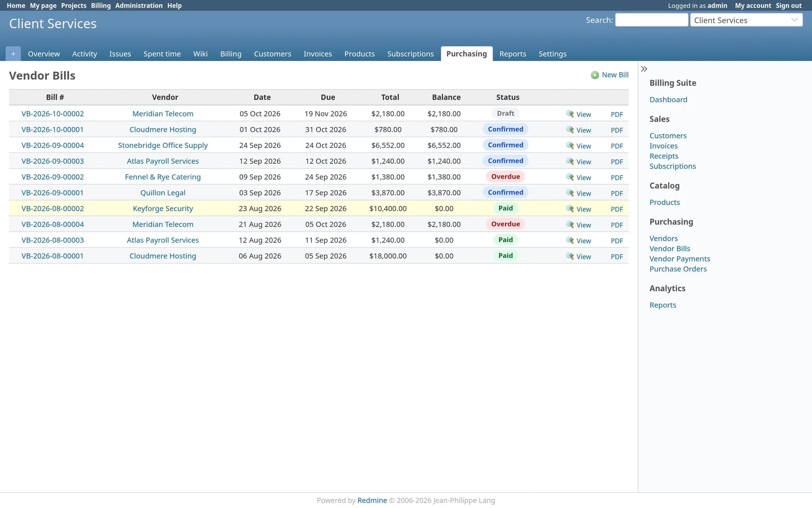Click Paid badge for Keyforge Security
812x508 pixels.
click(505, 208)
